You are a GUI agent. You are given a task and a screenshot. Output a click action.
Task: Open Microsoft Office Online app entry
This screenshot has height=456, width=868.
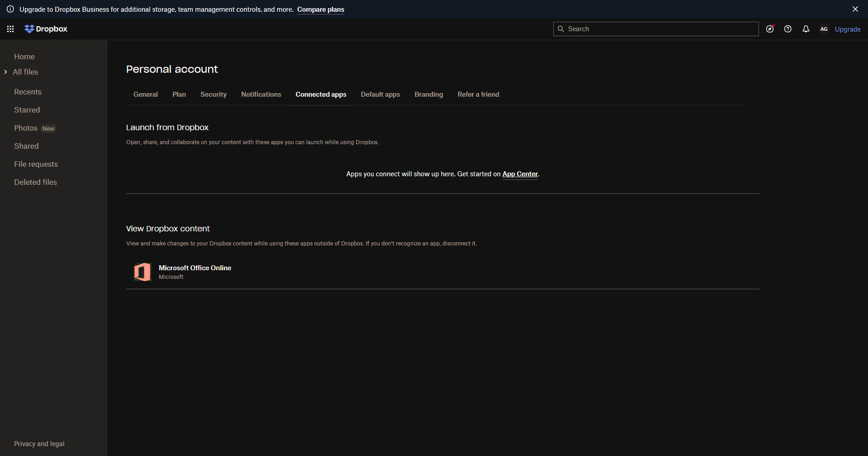tap(442, 272)
